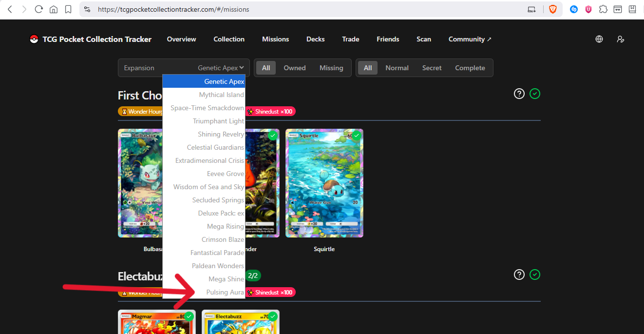
Task: Choose Eevee Grove from the list
Action: tap(204, 174)
